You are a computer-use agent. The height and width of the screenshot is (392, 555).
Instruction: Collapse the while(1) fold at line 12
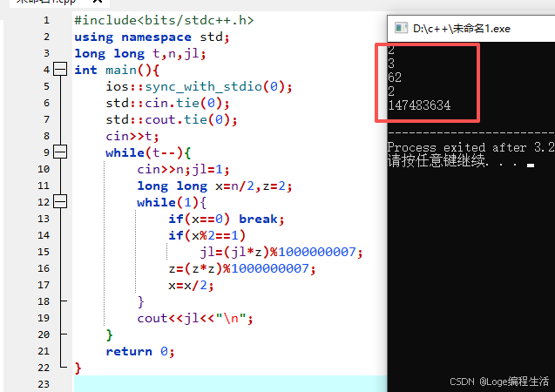60,201
